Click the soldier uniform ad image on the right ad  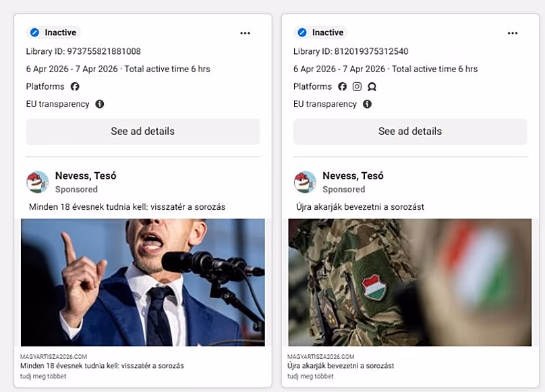[x=410, y=283]
